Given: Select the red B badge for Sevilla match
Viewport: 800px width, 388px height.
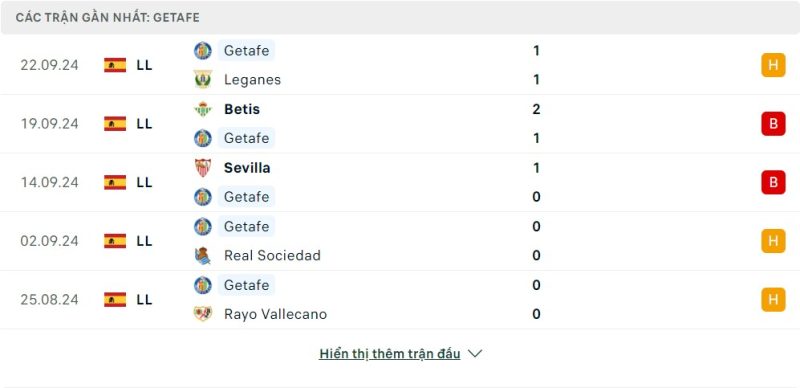Looking at the screenshot, I should [773, 182].
